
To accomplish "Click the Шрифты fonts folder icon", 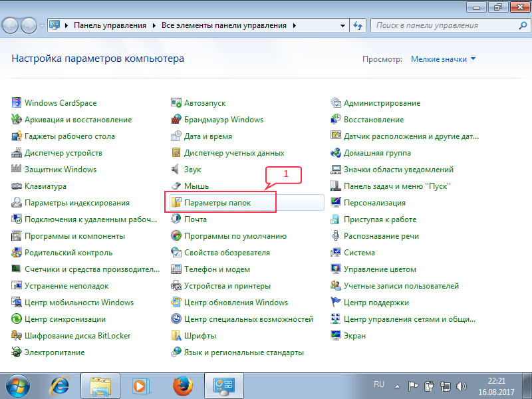I will tap(176, 336).
